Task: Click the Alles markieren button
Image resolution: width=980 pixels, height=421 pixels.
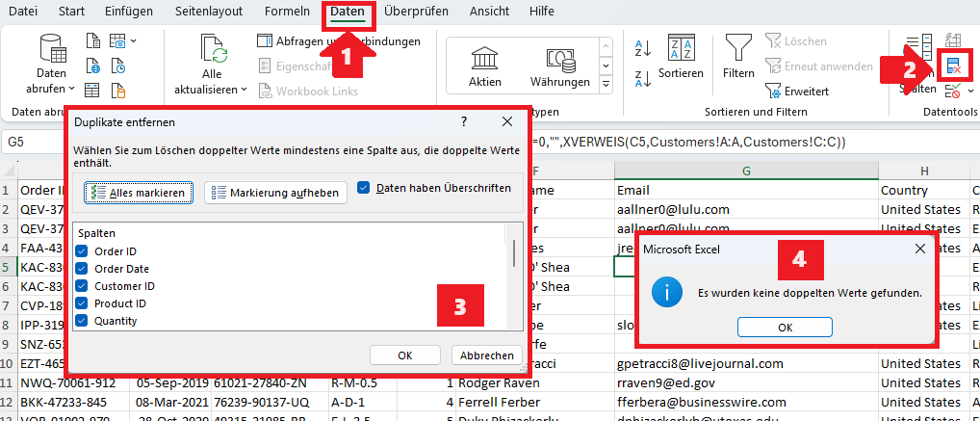Action: click(139, 193)
